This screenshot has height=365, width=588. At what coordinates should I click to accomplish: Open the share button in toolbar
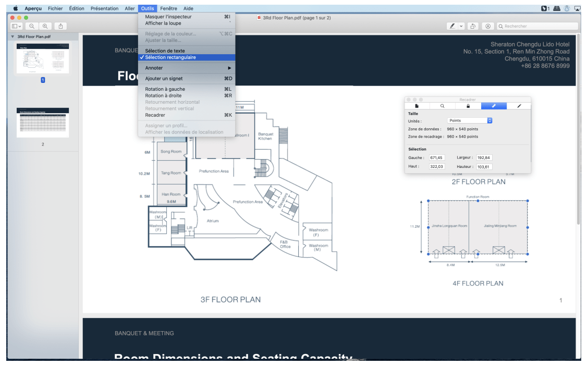coord(60,26)
